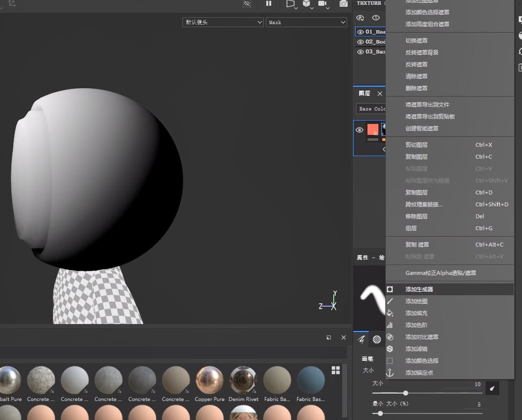Select 添加颜色选择遮罩 in context menu

pyautogui.click(x=450, y=12)
